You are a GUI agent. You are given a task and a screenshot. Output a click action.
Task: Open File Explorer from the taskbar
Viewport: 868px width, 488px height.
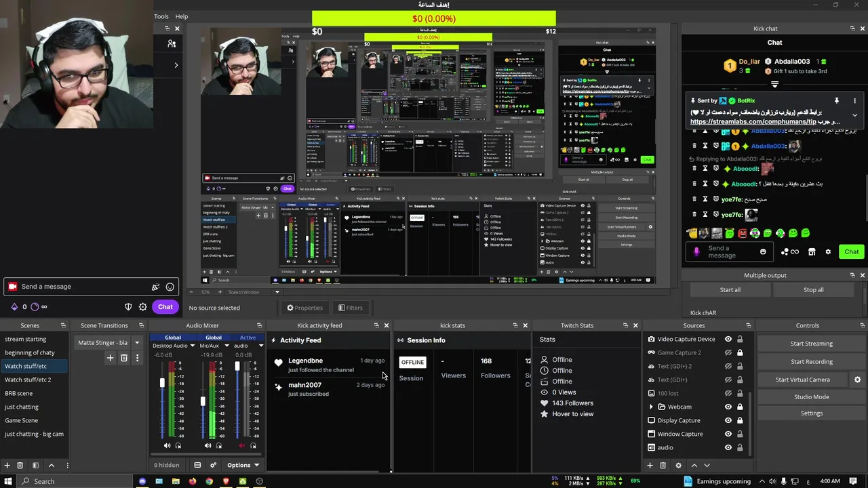pos(176,481)
